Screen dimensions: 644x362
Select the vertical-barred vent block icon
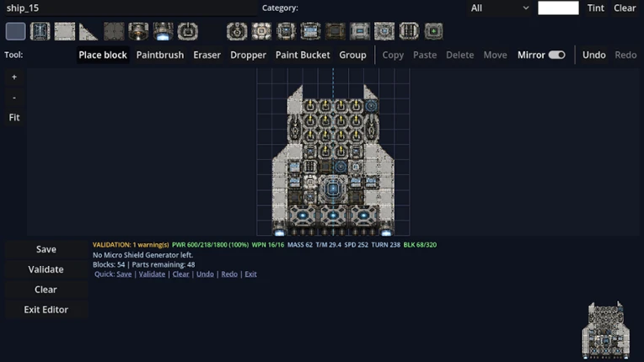pos(409,31)
